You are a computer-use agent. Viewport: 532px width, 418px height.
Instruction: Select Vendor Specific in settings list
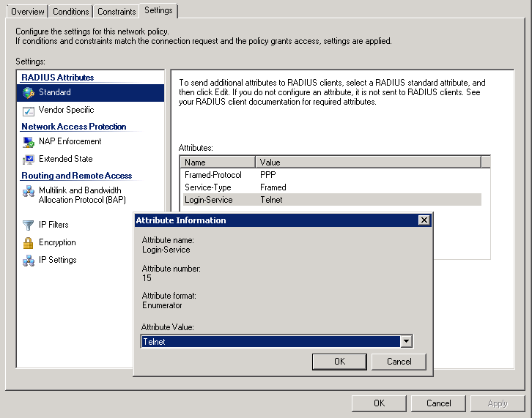(x=66, y=110)
